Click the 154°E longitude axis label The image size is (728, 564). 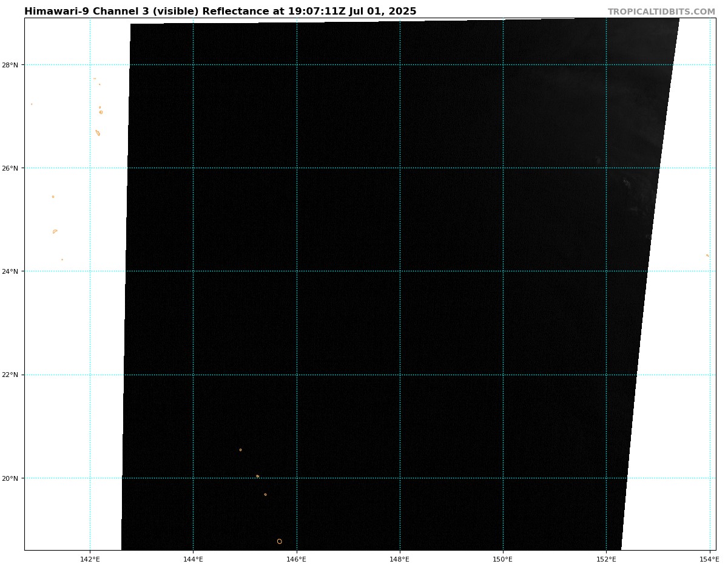tap(709, 559)
